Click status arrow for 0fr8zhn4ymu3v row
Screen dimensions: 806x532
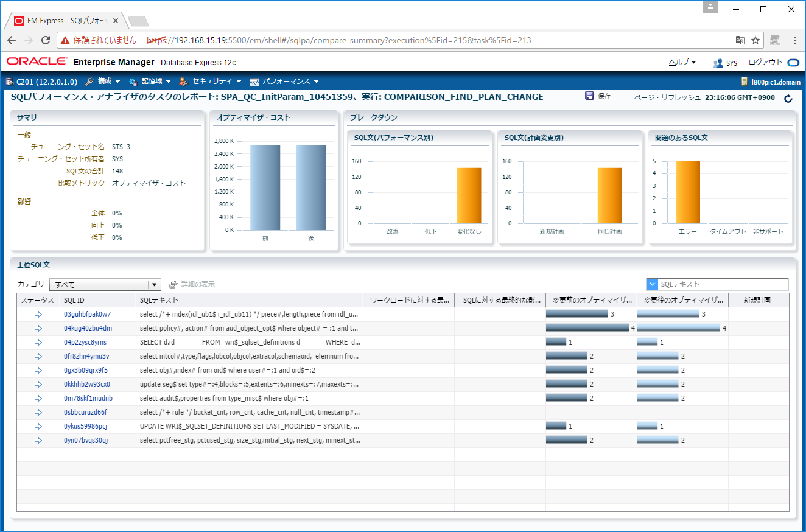(38, 356)
